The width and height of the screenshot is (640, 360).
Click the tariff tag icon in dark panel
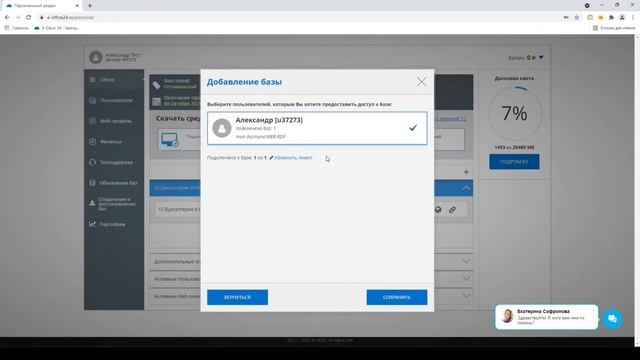[157, 85]
